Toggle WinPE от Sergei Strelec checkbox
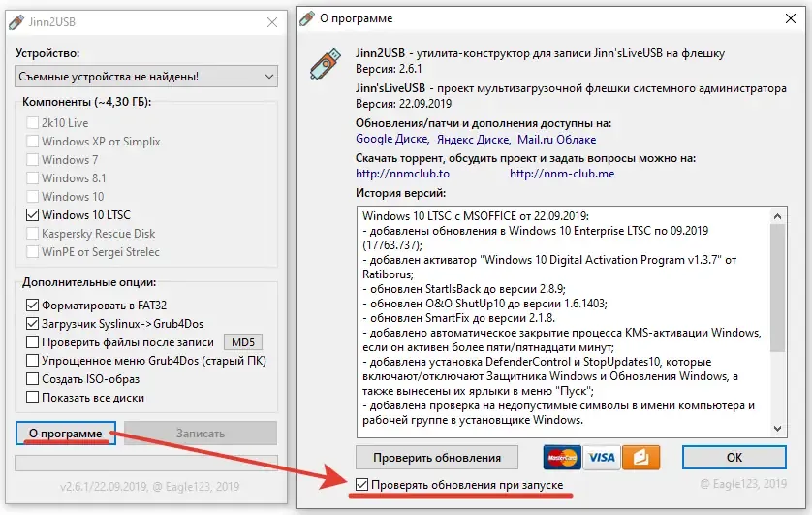The width and height of the screenshot is (812, 515). point(32,252)
